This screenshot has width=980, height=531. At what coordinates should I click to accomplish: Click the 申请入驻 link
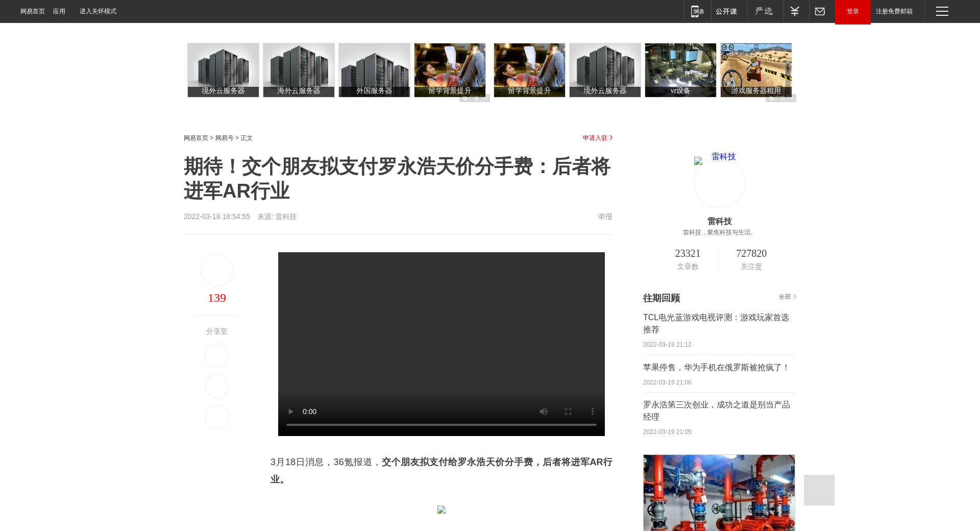coord(597,138)
